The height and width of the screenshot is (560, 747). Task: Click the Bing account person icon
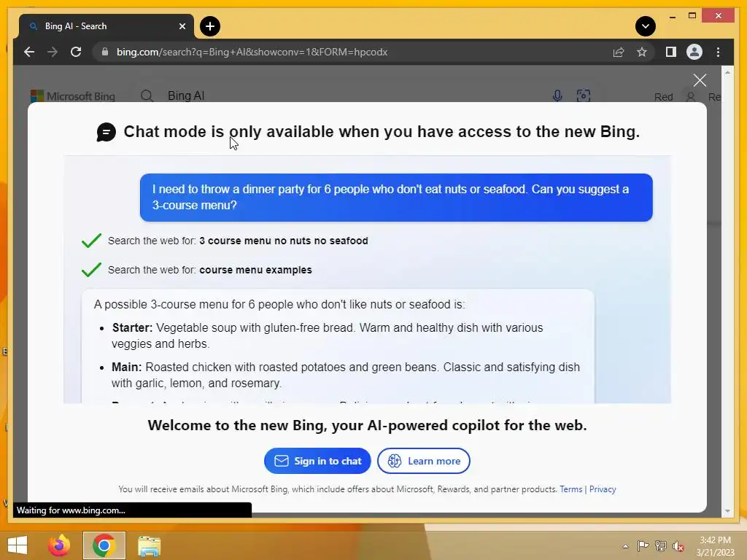690,97
